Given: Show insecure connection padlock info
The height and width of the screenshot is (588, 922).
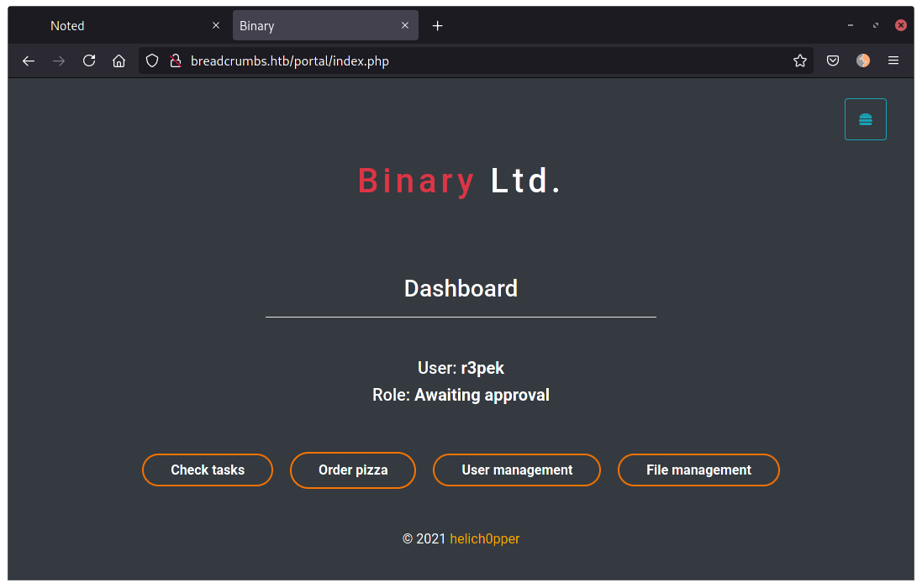Looking at the screenshot, I should tap(175, 60).
